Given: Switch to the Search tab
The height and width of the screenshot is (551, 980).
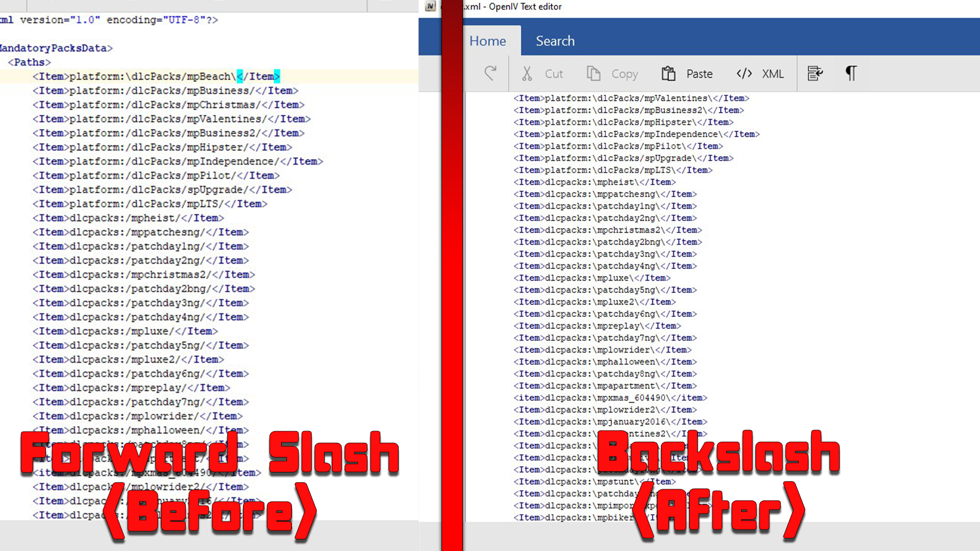Looking at the screenshot, I should pos(555,40).
